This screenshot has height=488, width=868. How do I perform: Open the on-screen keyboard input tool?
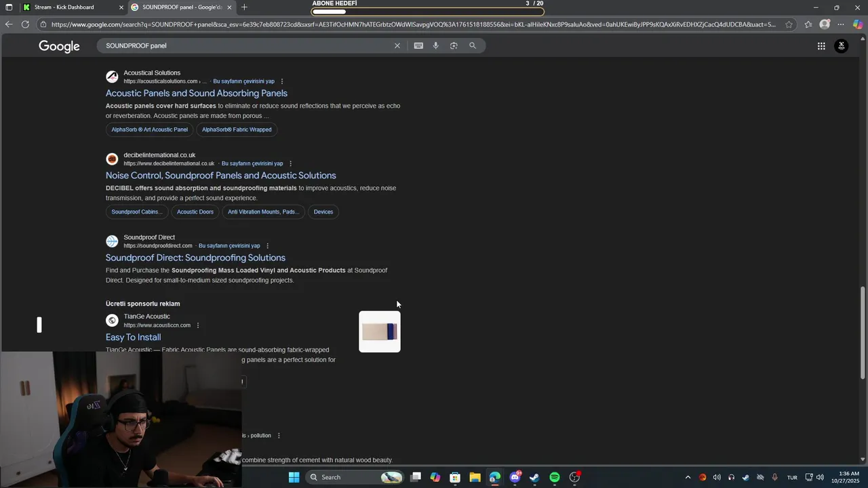(x=418, y=45)
